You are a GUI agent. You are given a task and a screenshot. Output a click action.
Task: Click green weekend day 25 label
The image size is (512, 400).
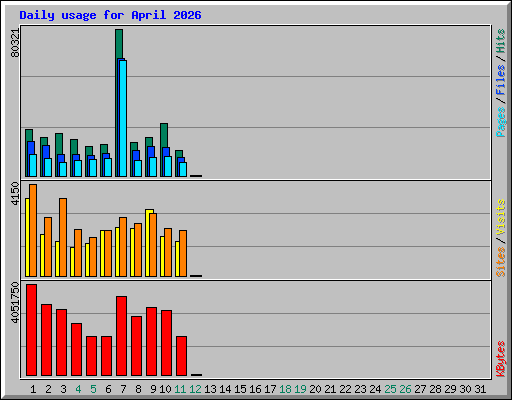point(390,389)
